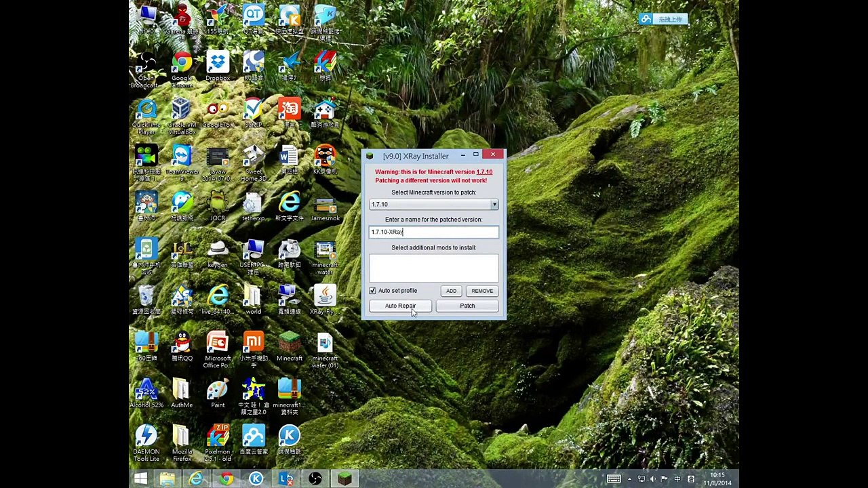This screenshot has width=868, height=488.
Task: Open the Windows Start button
Action: (140, 479)
